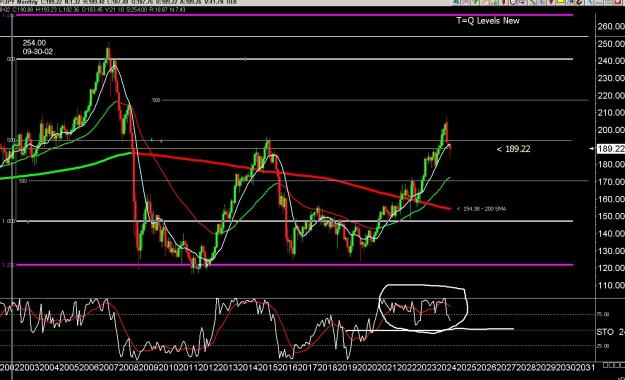Click 2016 on the time axis
625x380 pixels.
coord(287,367)
